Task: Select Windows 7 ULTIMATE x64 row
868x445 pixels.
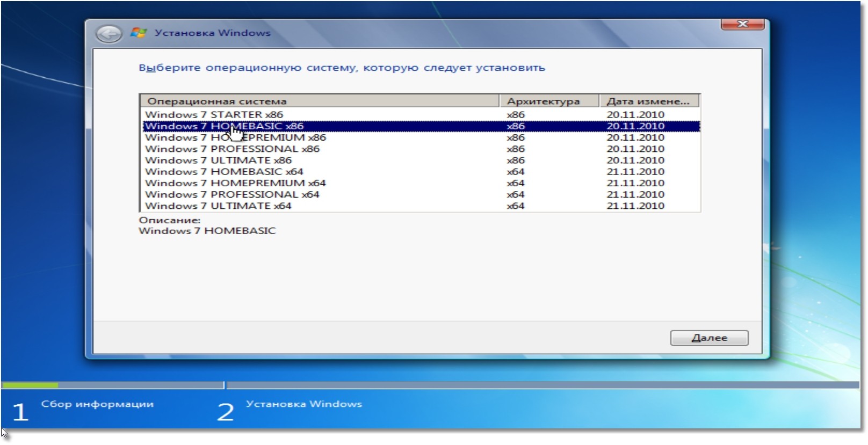Action: pos(421,206)
